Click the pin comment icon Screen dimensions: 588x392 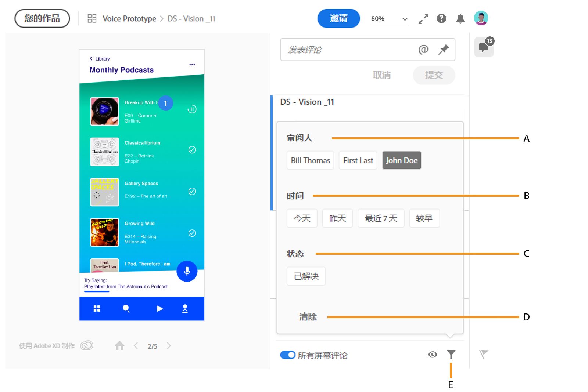click(x=443, y=50)
